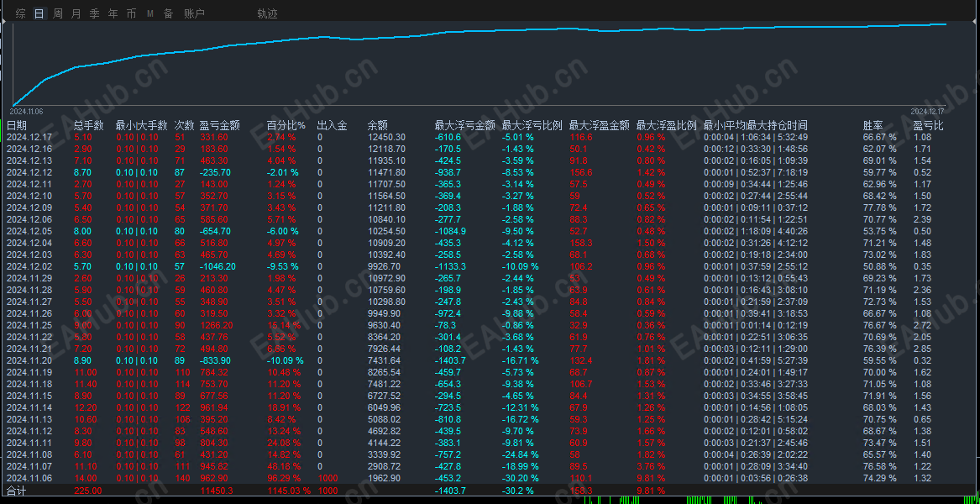Click the chart end date label 2024.12.17
This screenshot has height=504, width=980.
(x=928, y=111)
